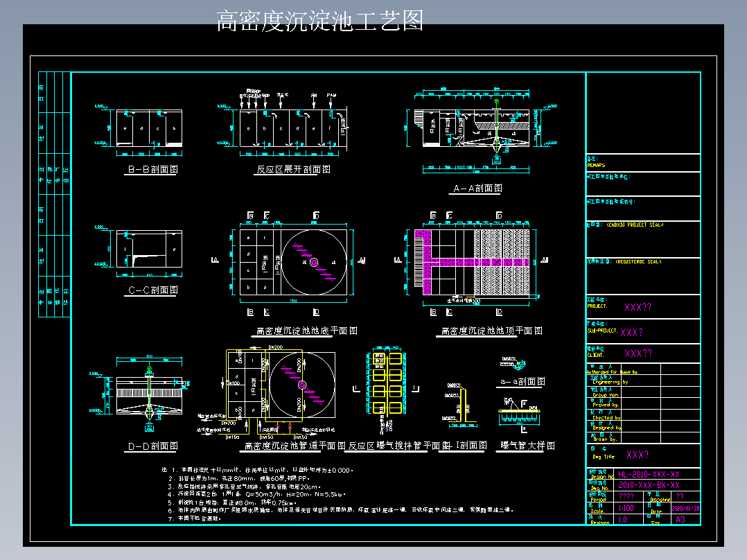Click the scale value 1:100

626,508
